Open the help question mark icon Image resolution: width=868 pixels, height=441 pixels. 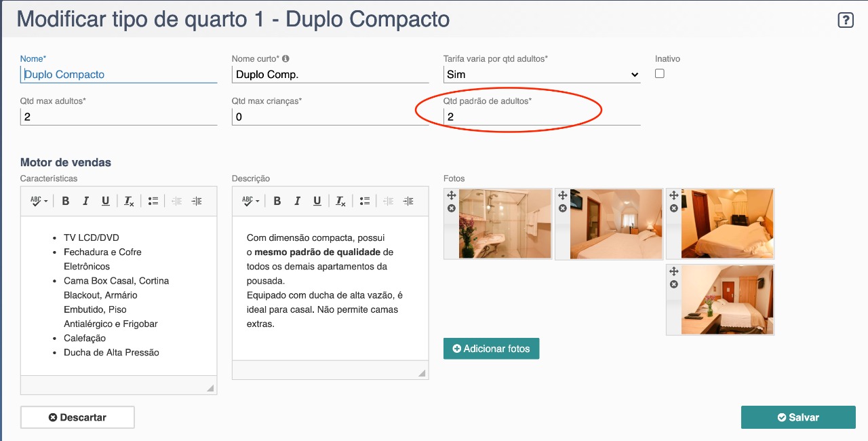click(846, 20)
